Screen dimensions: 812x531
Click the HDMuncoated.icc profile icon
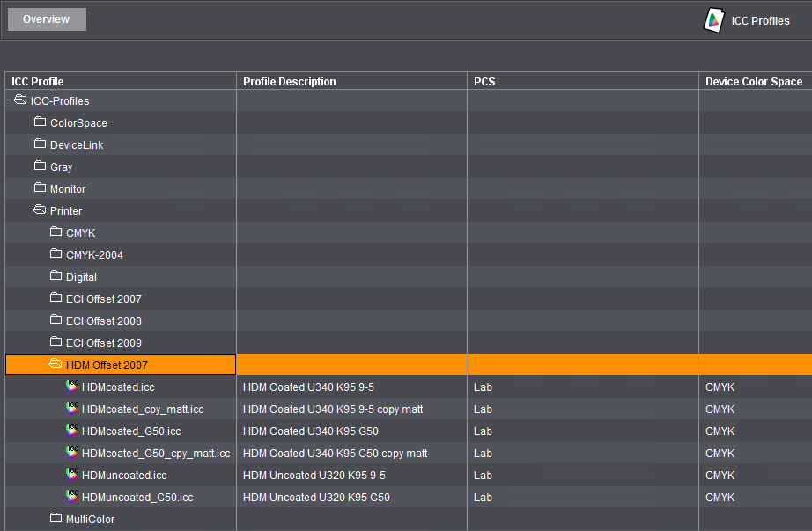[x=72, y=475]
